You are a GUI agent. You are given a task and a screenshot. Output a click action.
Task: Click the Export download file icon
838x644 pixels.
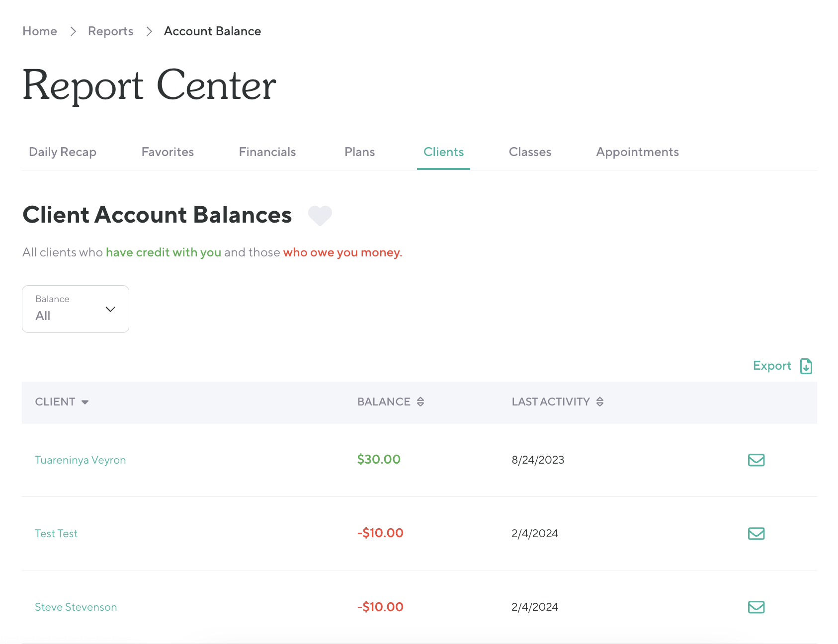pyautogui.click(x=806, y=366)
